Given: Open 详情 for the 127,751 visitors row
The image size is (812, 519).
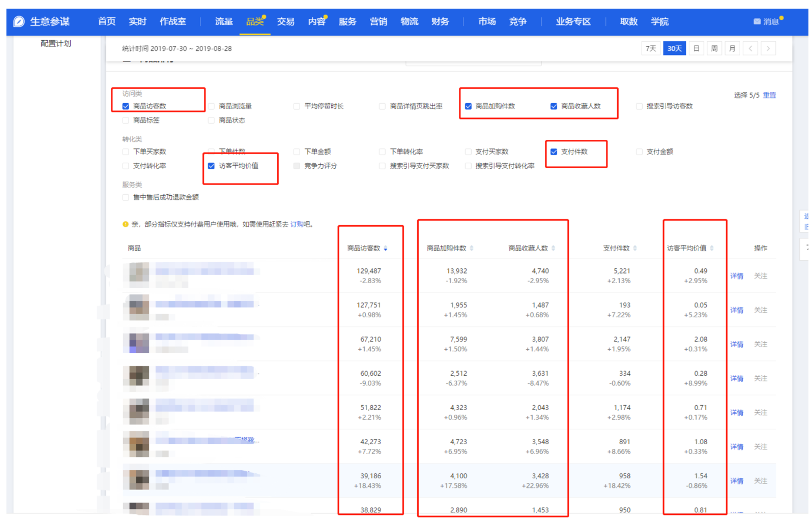Looking at the screenshot, I should point(737,310).
